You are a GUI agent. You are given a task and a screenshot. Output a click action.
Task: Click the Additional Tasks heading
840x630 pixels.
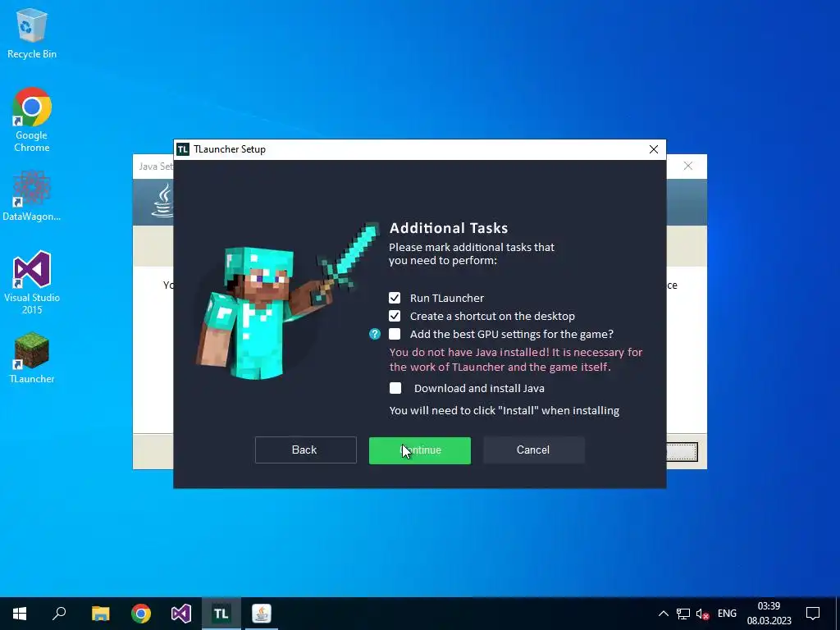coord(449,228)
